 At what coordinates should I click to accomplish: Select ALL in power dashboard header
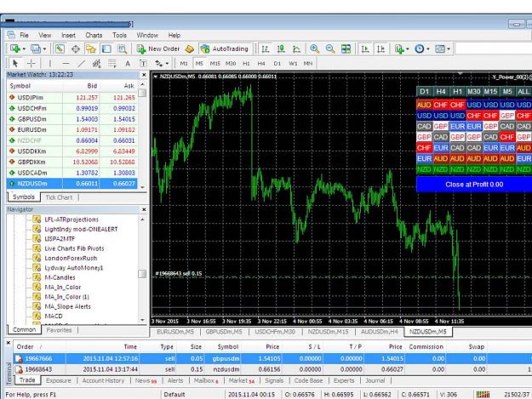coord(523,92)
